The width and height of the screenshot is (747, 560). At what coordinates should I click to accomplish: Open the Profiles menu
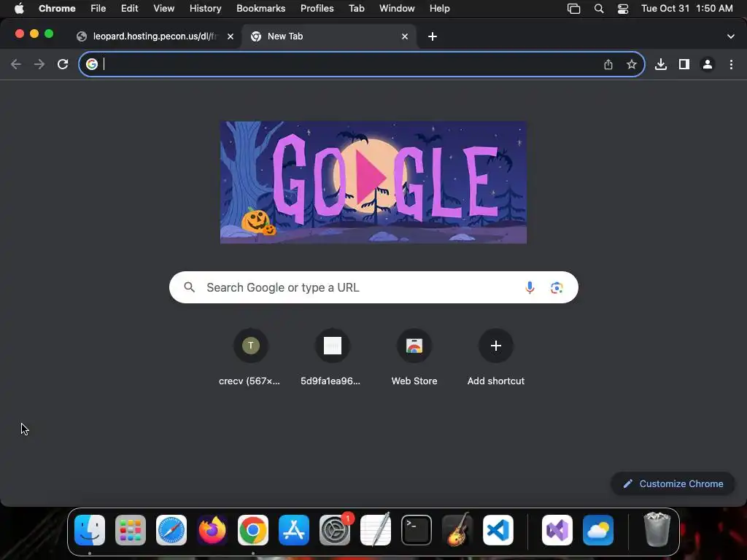pyautogui.click(x=317, y=9)
